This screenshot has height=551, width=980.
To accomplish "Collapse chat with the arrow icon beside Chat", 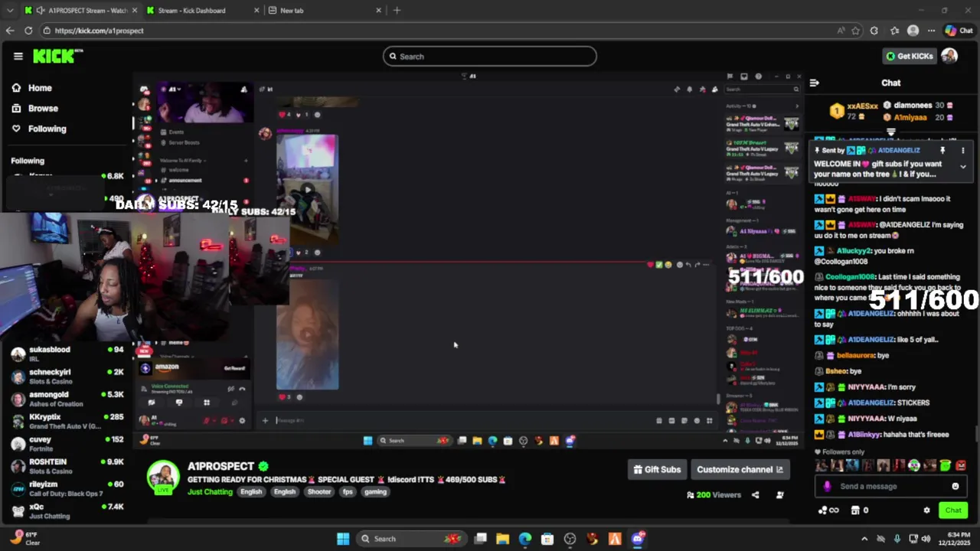I will pyautogui.click(x=814, y=83).
